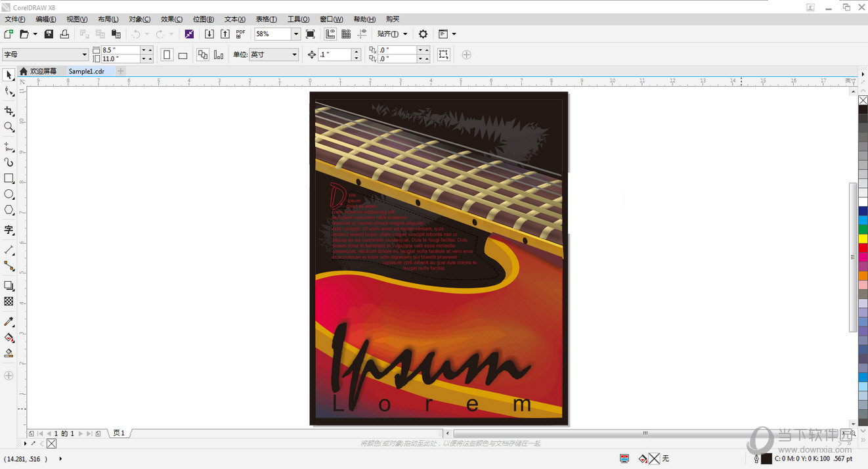This screenshot has width=868, height=469.
Task: Toggle Current page layout button
Action: tap(219, 55)
